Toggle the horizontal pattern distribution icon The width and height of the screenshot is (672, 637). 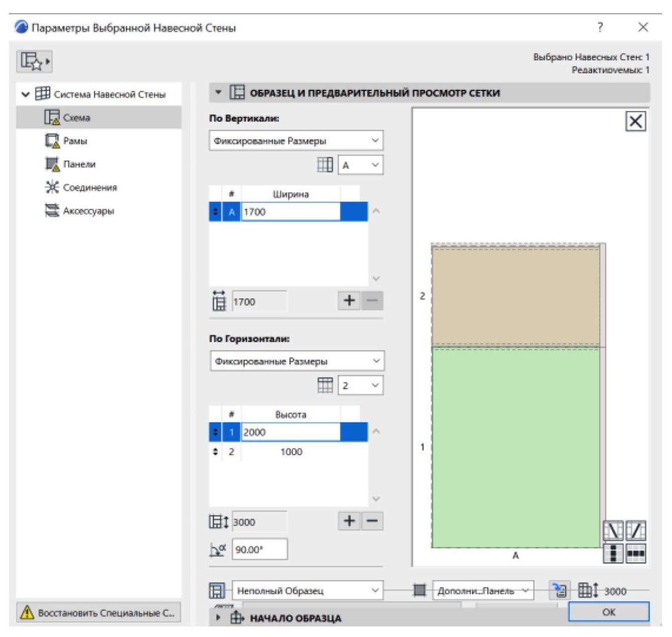point(636,553)
